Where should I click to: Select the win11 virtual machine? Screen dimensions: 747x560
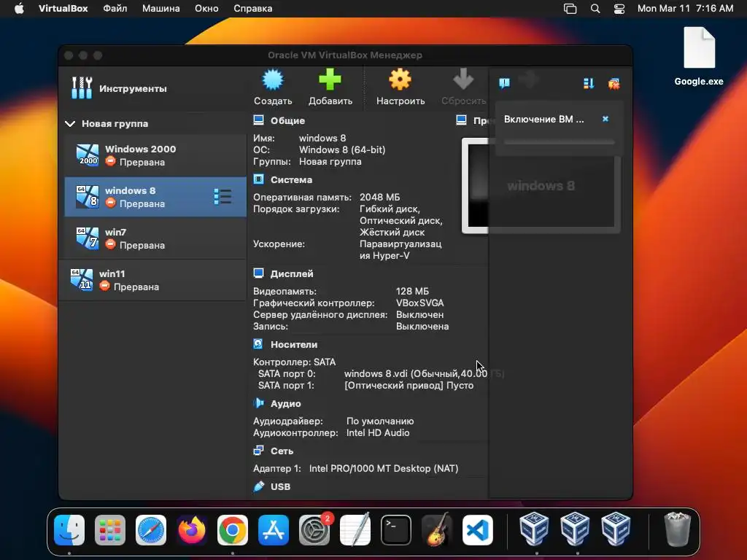(x=152, y=280)
